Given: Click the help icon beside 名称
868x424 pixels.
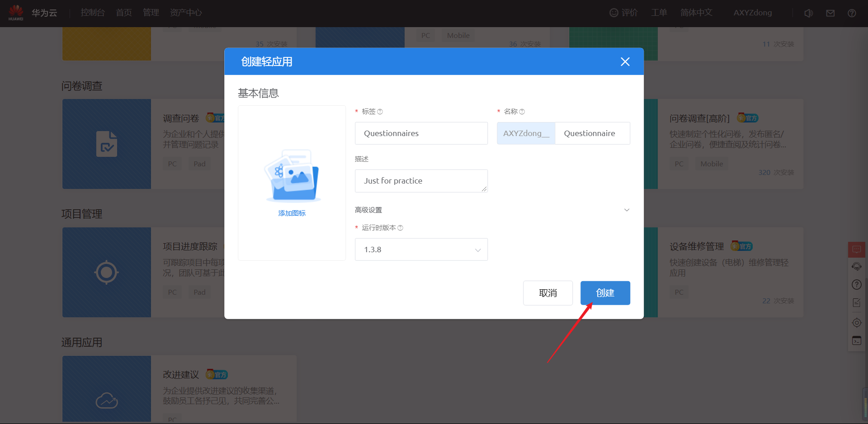Looking at the screenshot, I should [x=522, y=112].
